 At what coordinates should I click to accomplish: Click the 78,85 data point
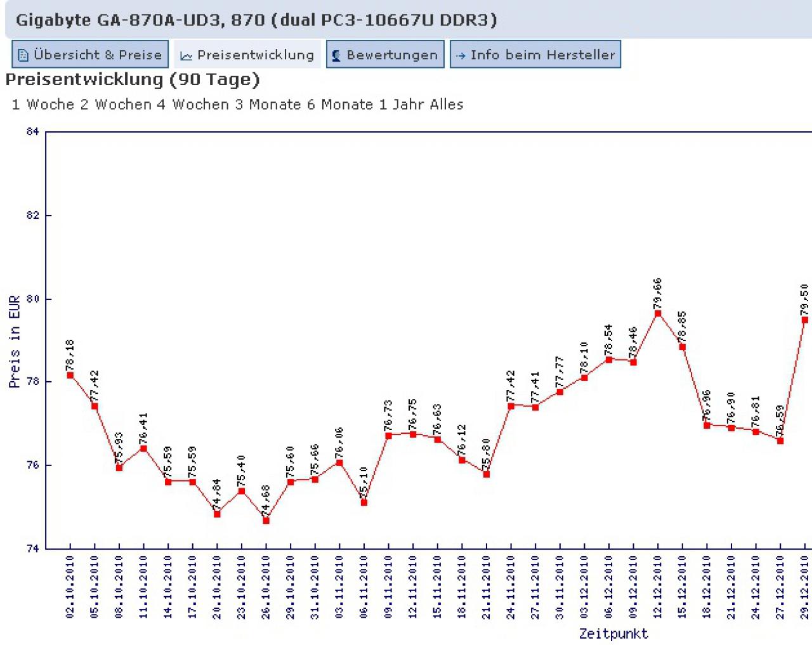click(x=683, y=347)
